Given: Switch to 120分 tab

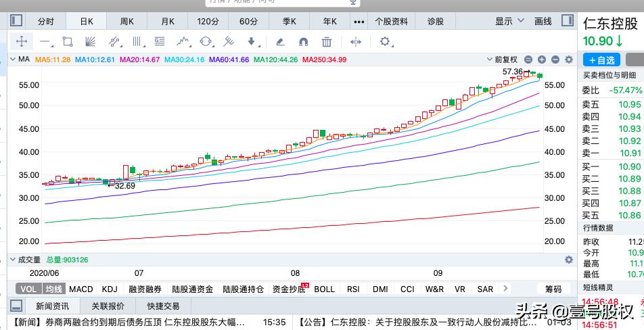Looking at the screenshot, I should (x=208, y=22).
